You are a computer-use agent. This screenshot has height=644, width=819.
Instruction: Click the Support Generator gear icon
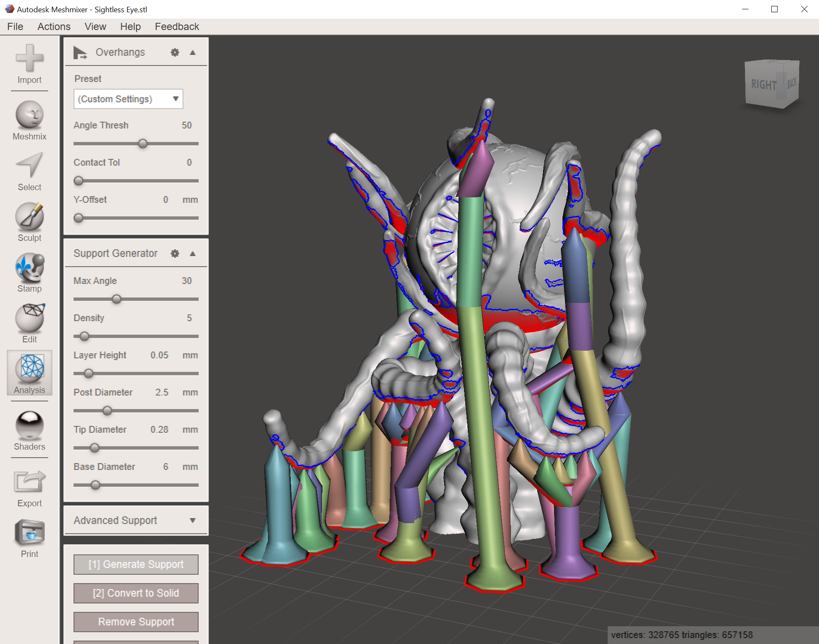tap(175, 254)
